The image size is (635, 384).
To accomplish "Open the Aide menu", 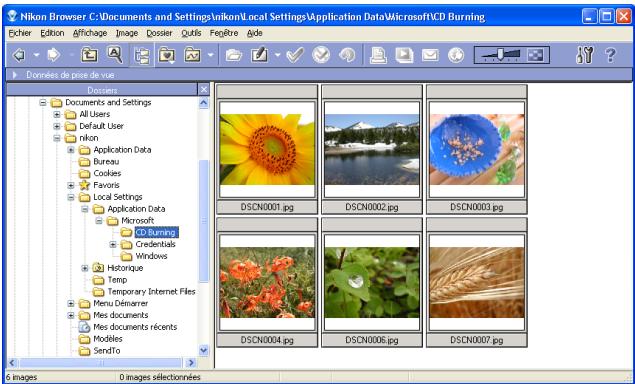I will [255, 33].
